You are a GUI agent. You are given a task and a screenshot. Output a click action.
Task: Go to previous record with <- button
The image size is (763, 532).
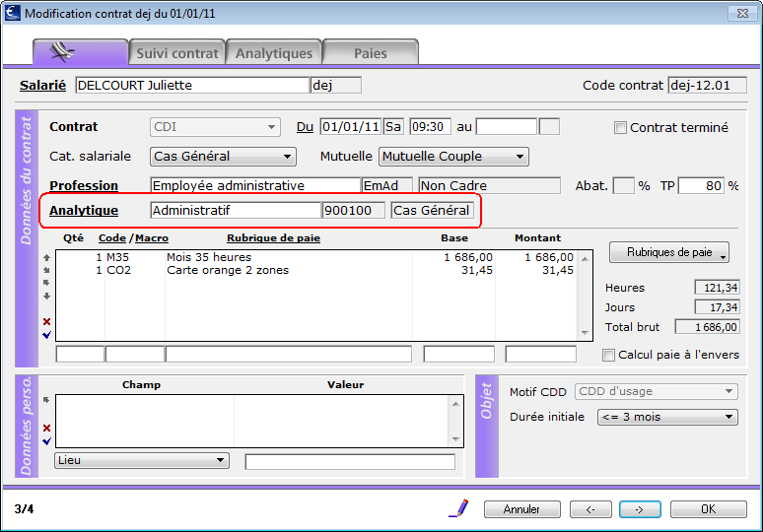tap(590, 509)
